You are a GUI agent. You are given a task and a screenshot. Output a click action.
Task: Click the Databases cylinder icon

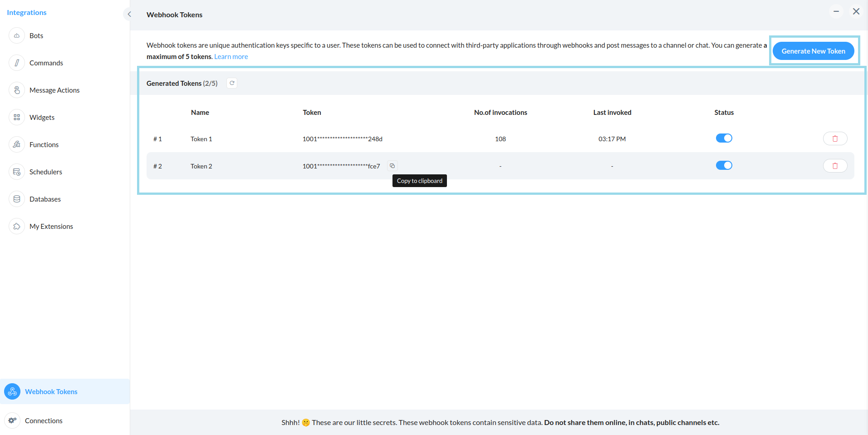[x=17, y=199]
